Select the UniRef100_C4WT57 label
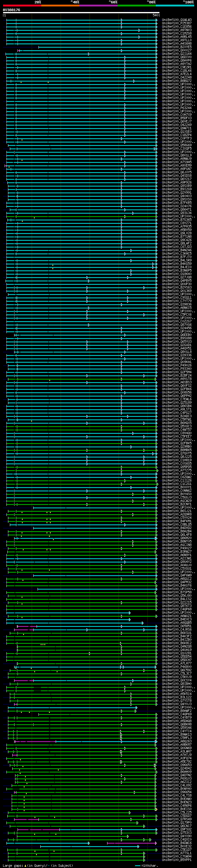The image size is (197, 868). pos(177,430)
